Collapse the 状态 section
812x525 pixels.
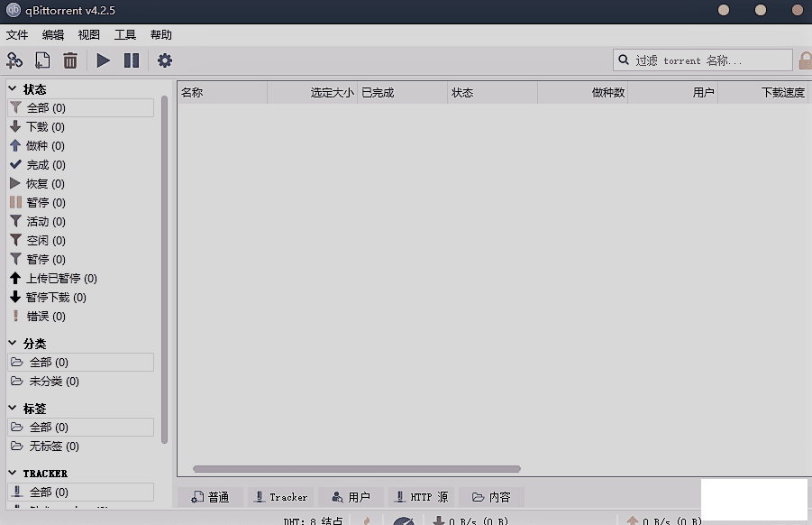(13, 88)
